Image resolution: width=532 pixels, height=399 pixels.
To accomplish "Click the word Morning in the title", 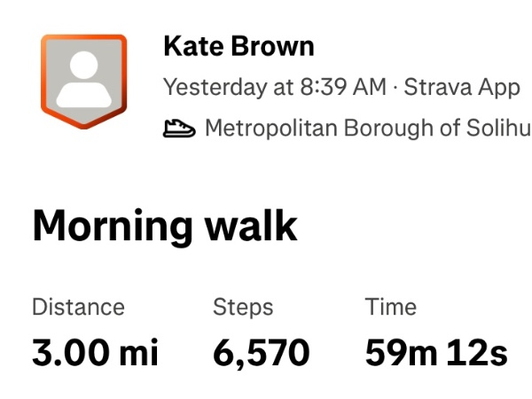I will tap(112, 227).
